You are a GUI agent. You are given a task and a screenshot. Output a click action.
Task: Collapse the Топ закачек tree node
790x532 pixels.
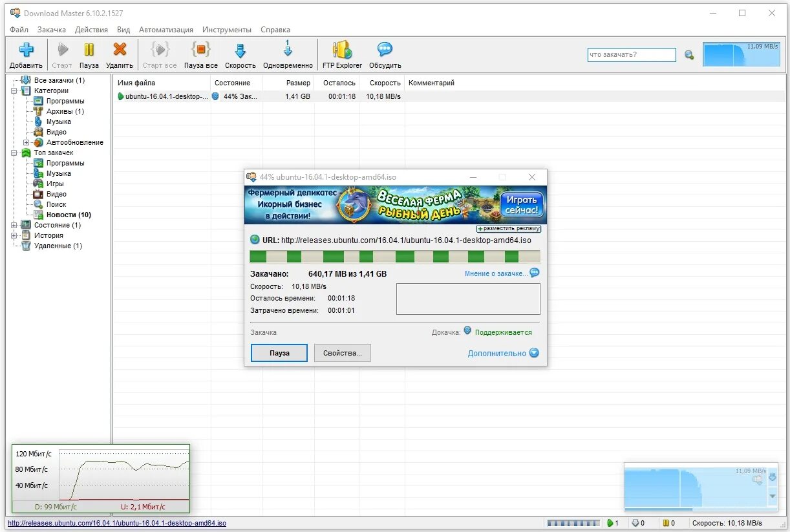[14, 153]
